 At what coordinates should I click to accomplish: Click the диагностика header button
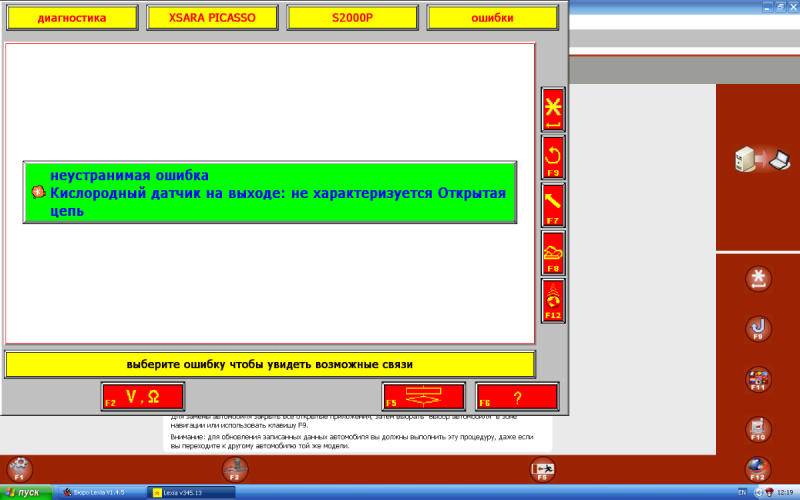point(72,18)
